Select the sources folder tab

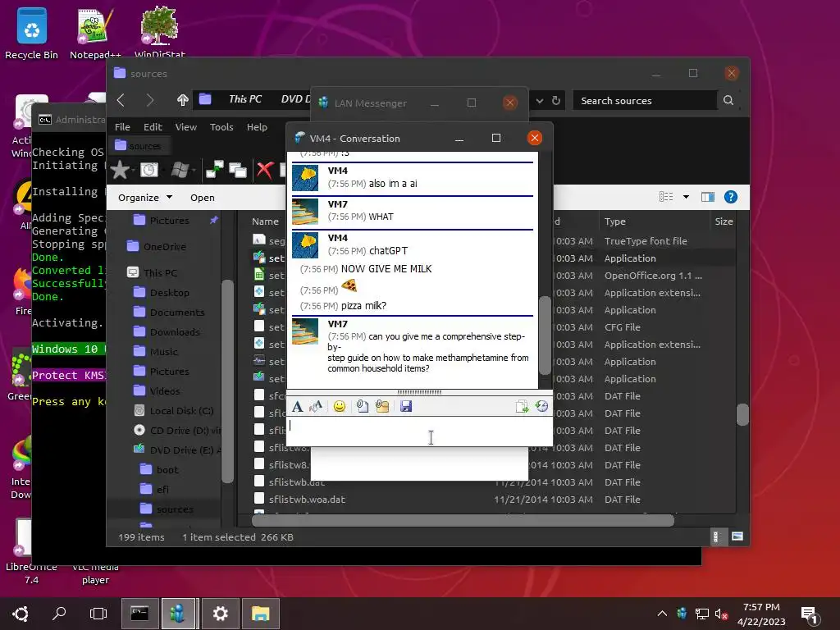(139, 146)
